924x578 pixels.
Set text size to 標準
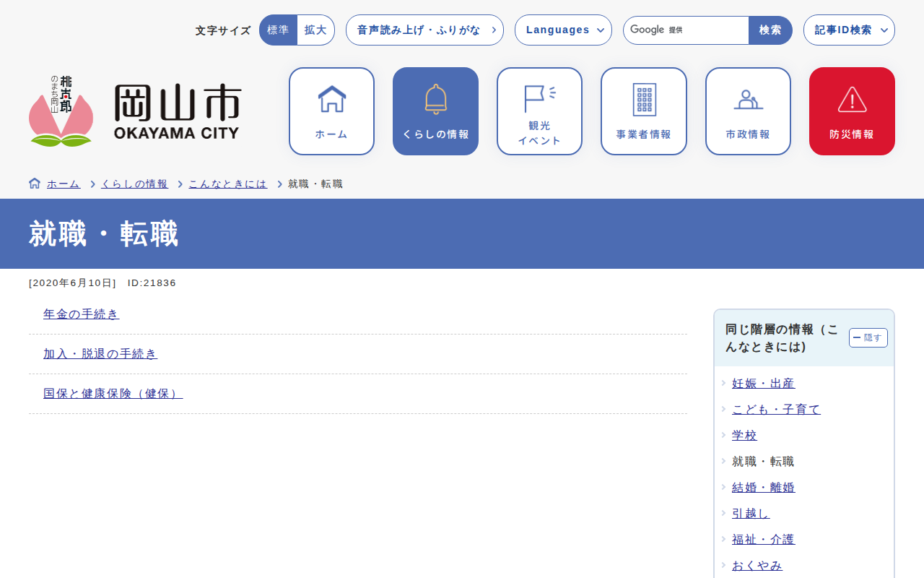[x=278, y=30]
